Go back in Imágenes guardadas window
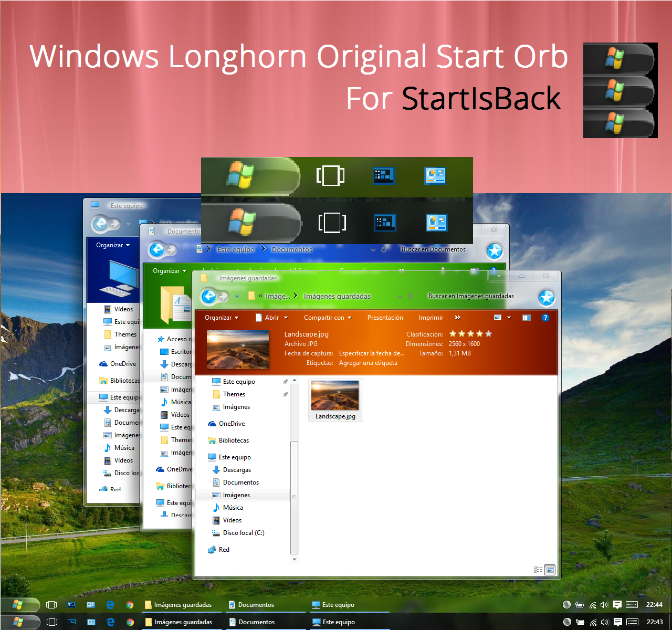The height and width of the screenshot is (630, 672). (x=209, y=297)
